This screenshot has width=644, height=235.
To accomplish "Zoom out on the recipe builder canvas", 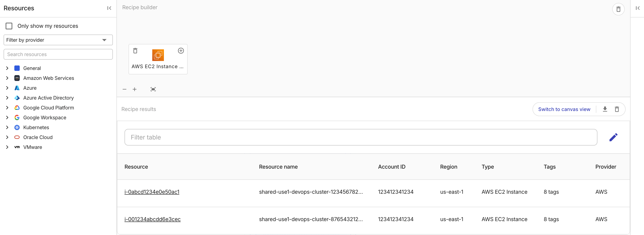I will pos(124,89).
